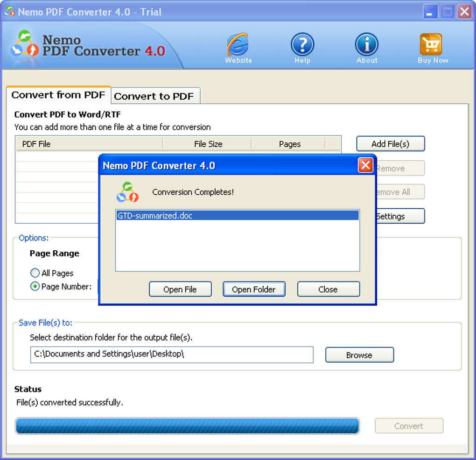Select the Page Number radio button
Screen dimensions: 476x460
[35, 286]
